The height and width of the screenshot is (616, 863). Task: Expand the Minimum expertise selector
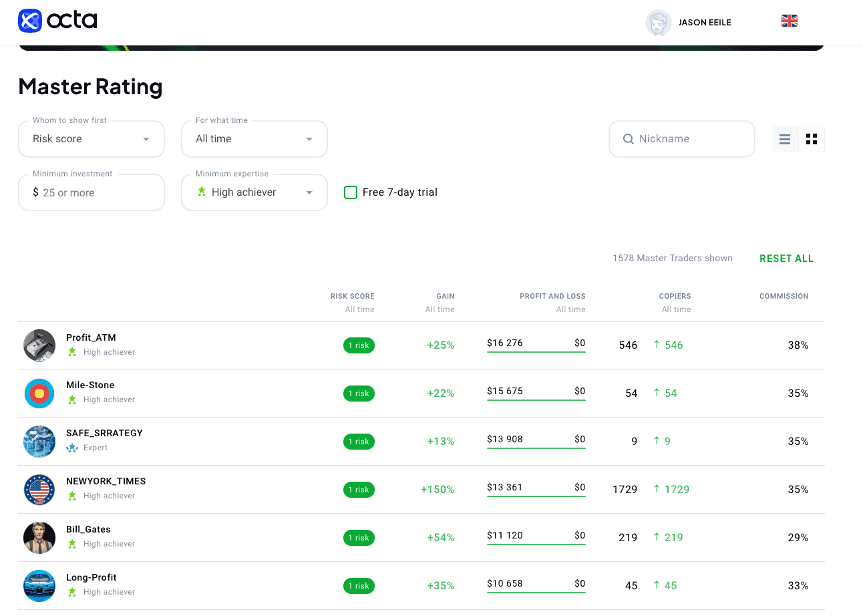click(254, 192)
